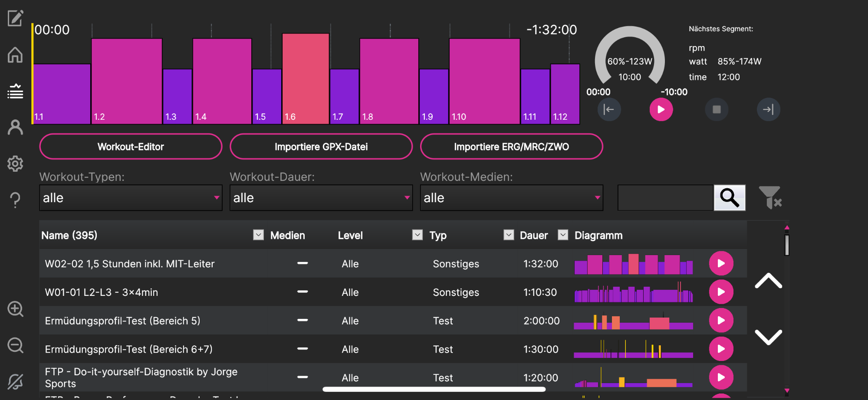Clear filters with the funnel icon
The image size is (868, 400).
770,198
